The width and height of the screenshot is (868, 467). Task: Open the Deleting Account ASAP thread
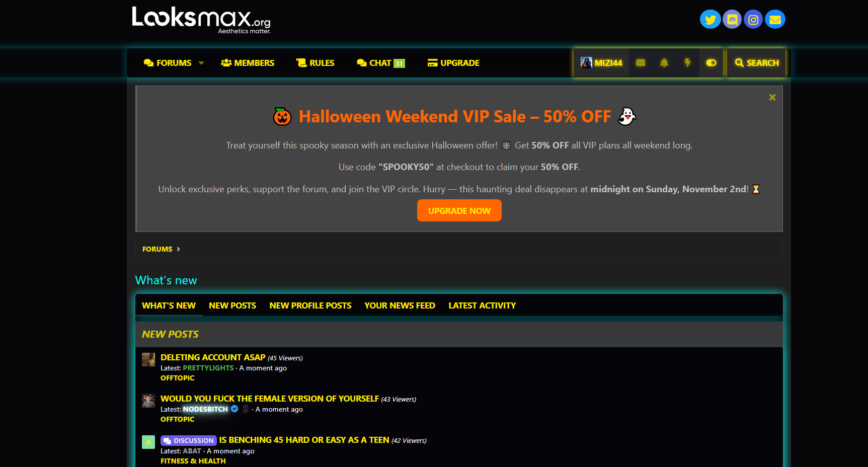(x=213, y=357)
